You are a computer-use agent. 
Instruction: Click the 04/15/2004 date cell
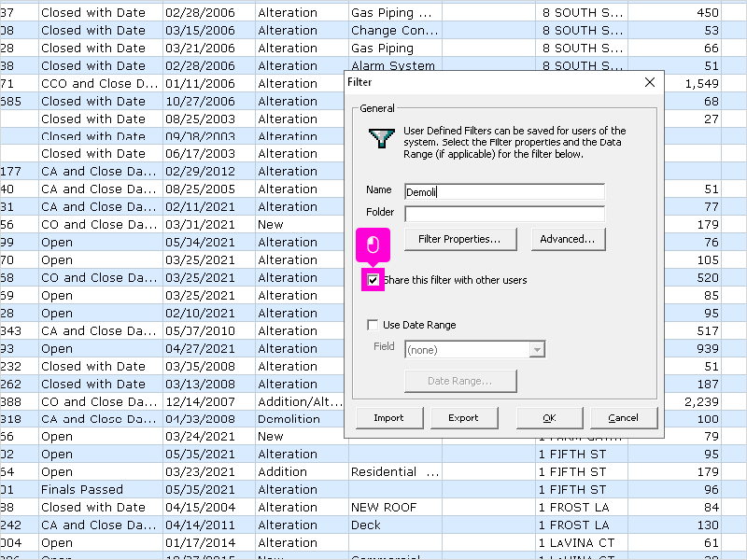click(209, 507)
